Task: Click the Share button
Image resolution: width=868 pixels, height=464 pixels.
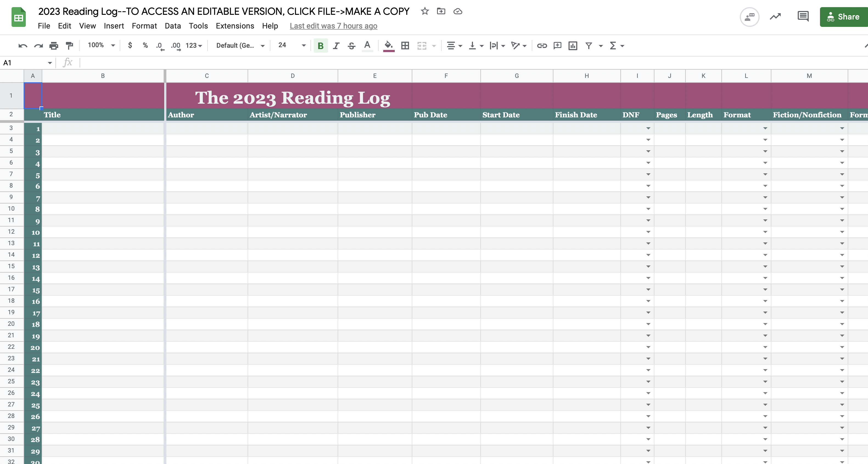Action: point(844,17)
